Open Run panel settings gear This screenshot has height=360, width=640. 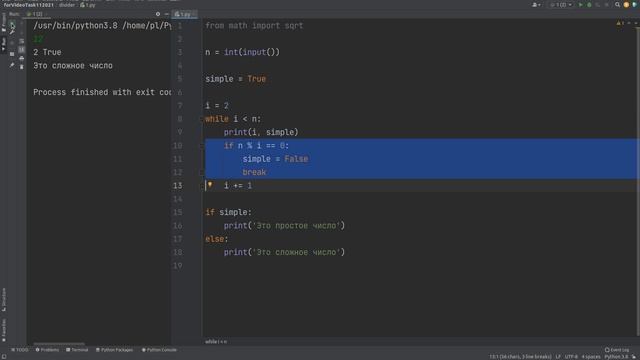tap(158, 14)
